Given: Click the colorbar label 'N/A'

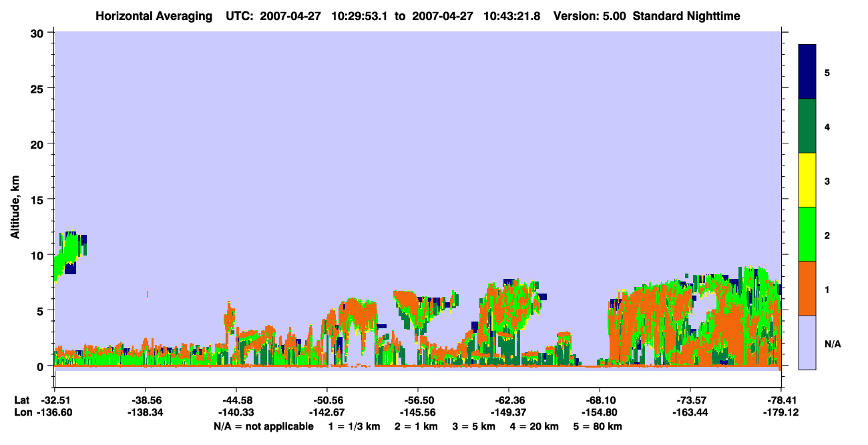Looking at the screenshot, I should tap(833, 344).
